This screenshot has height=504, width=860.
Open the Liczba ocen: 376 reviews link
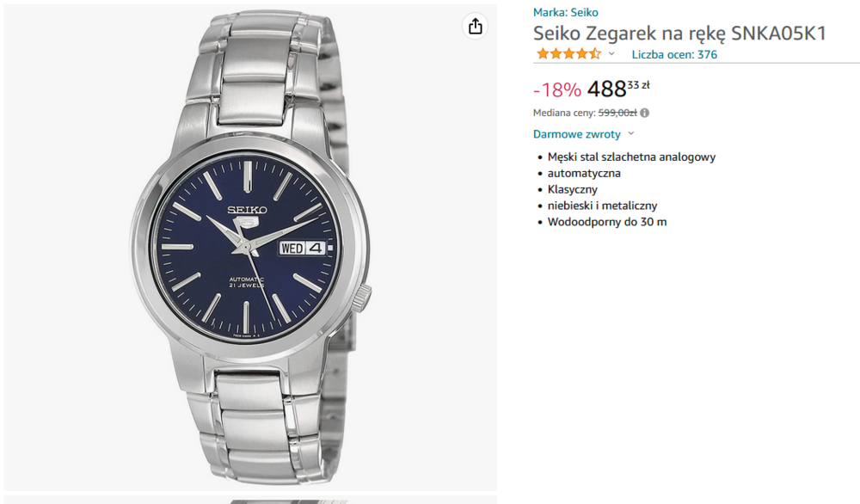(x=674, y=54)
